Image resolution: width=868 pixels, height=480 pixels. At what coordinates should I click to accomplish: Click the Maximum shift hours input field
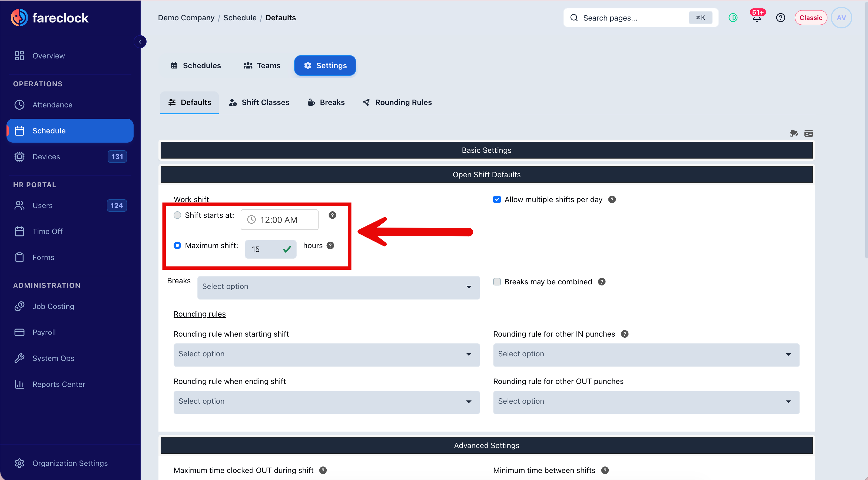tap(270, 249)
